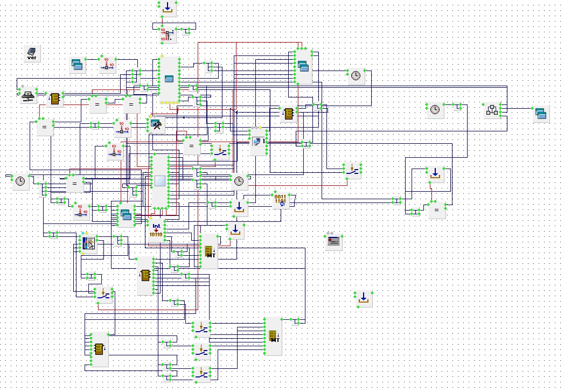Select the clock element at far left edge
The height and width of the screenshot is (392, 564).
[x=20, y=182]
